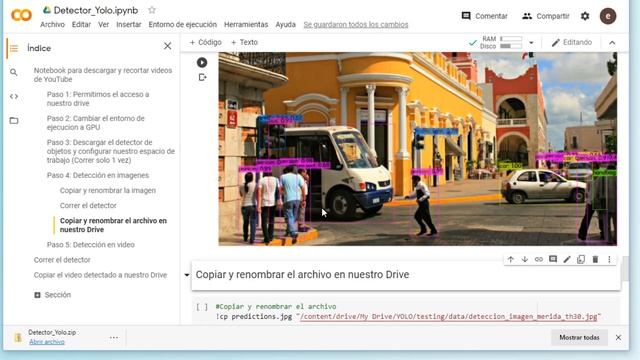This screenshot has height=360, width=640.
Task: Open the search sidebar icon
Action: coord(14,72)
